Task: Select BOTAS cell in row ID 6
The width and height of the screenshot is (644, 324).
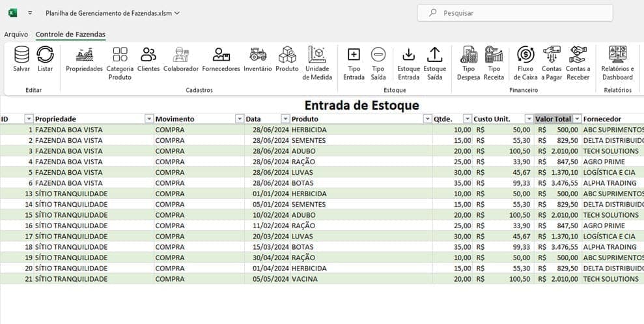Action: (361, 183)
